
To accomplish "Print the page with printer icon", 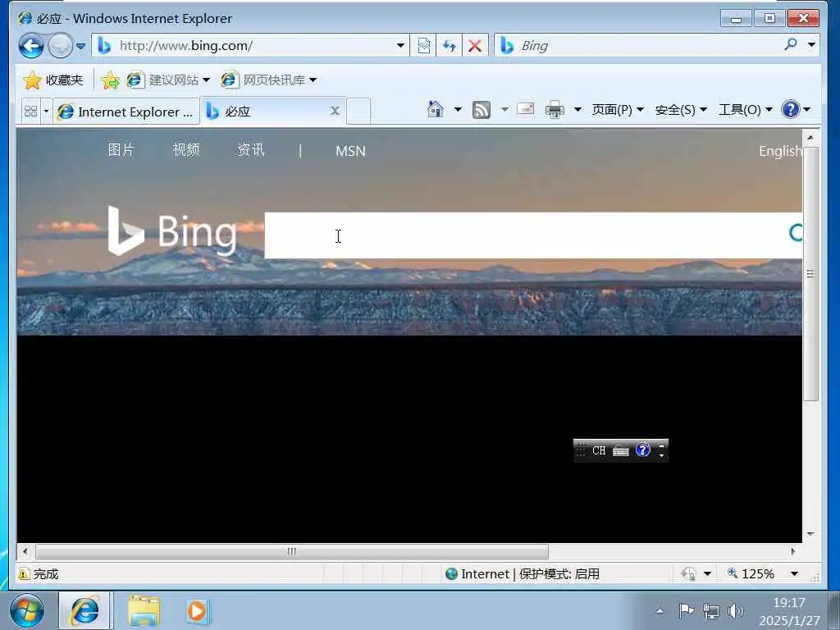I will point(555,109).
